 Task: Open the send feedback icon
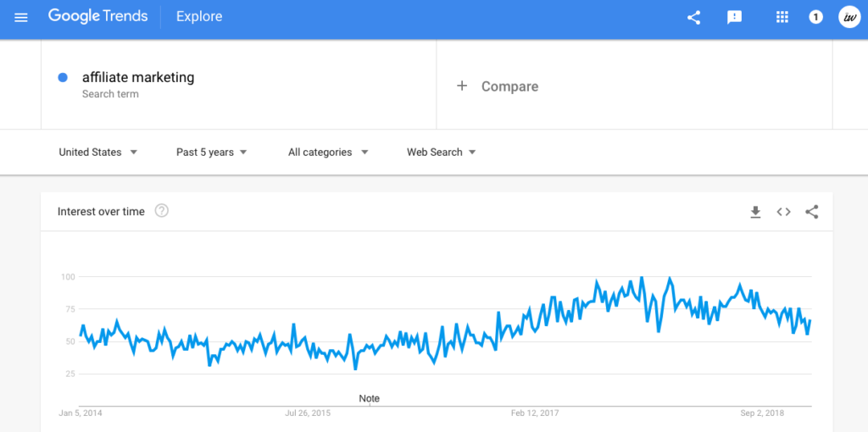click(734, 18)
